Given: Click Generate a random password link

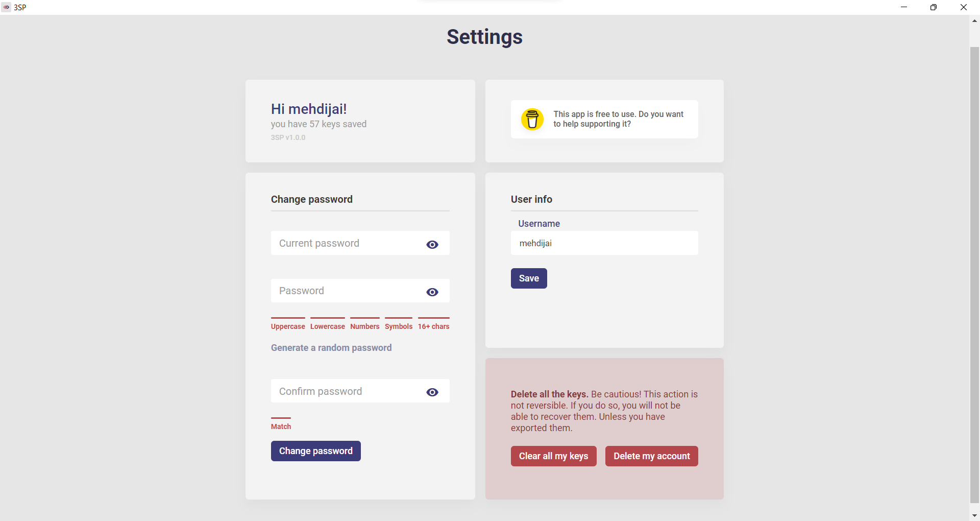Looking at the screenshot, I should click(331, 348).
